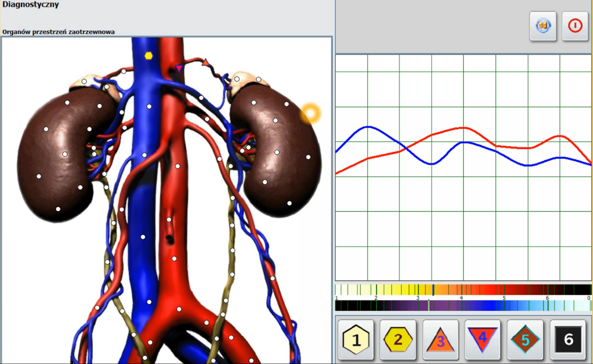Click the pause scan button
This screenshot has width=593, height=364.
tap(543, 26)
